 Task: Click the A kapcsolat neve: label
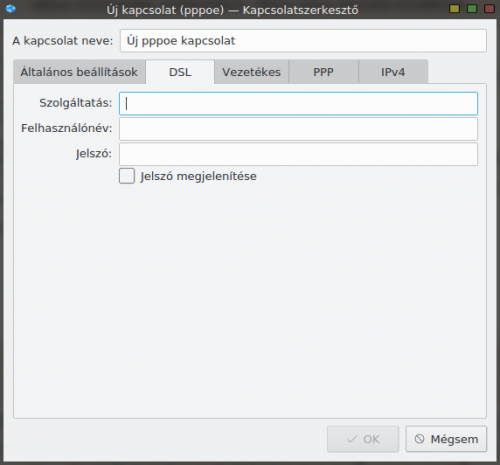pyautogui.click(x=63, y=41)
